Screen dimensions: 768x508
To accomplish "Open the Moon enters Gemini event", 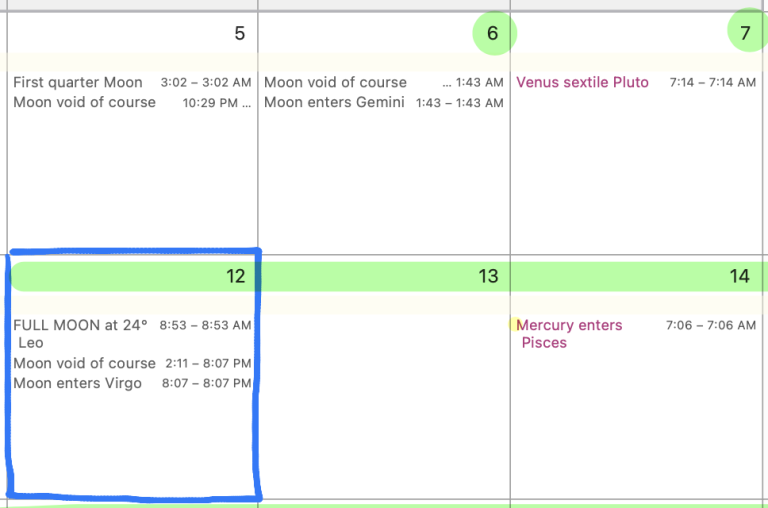I will pyautogui.click(x=334, y=102).
